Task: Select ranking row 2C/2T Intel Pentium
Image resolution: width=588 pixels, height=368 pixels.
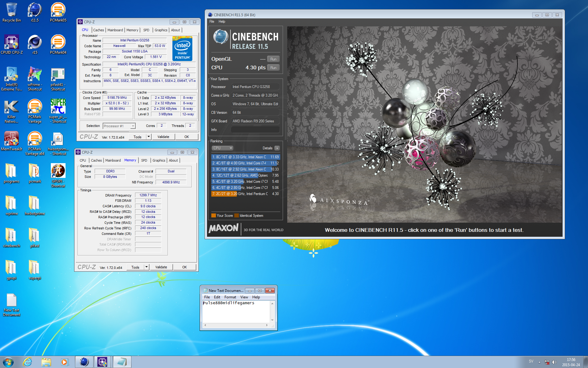Action: click(246, 194)
